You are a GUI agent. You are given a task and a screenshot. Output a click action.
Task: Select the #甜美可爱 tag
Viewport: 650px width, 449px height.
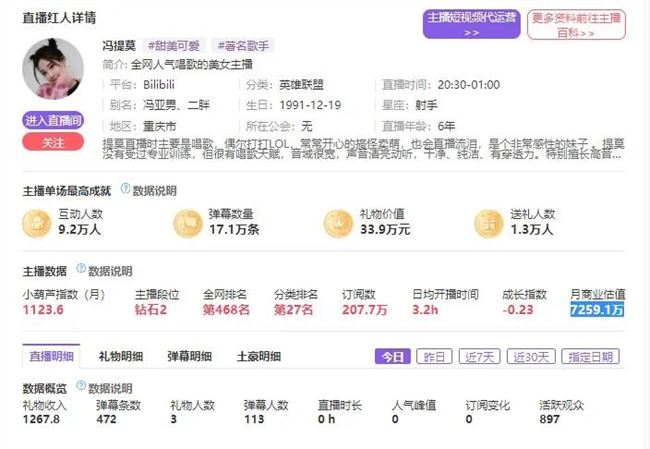pos(175,45)
